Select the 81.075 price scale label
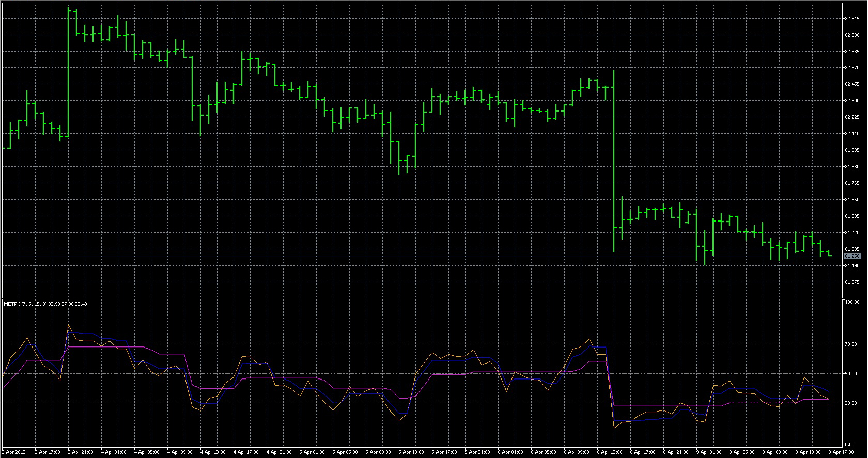This screenshot has height=458, width=868. [852, 282]
